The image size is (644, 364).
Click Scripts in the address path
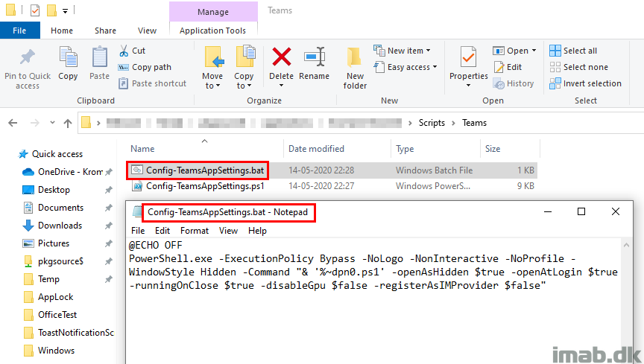(x=432, y=123)
